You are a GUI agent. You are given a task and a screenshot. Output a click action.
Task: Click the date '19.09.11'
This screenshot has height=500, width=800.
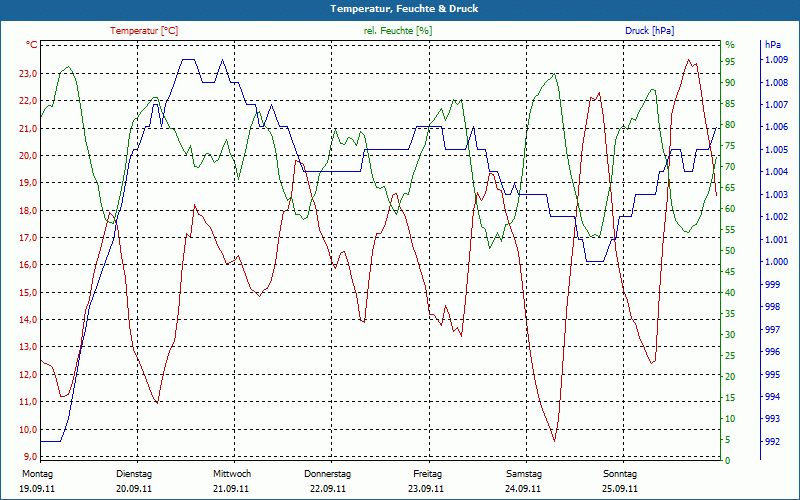click(x=37, y=489)
